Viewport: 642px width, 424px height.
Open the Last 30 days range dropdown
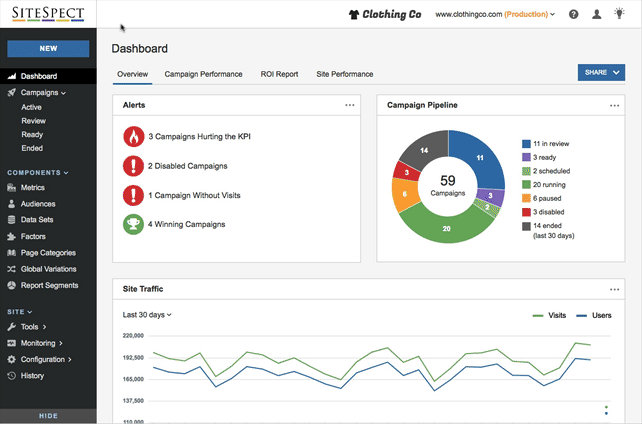click(147, 315)
